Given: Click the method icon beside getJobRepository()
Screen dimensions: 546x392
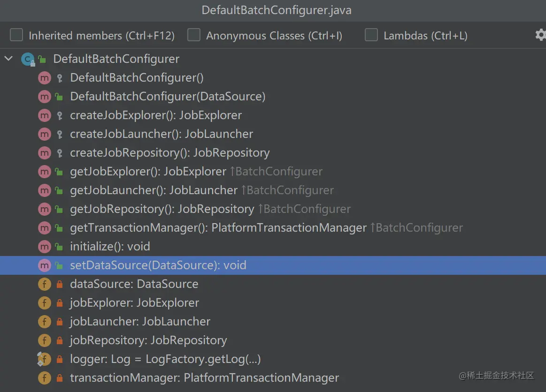Looking at the screenshot, I should click(44, 209).
